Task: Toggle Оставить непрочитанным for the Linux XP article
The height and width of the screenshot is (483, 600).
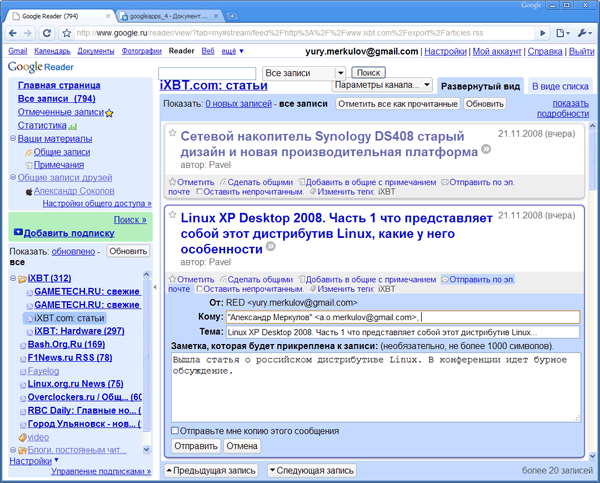Action: point(250,289)
